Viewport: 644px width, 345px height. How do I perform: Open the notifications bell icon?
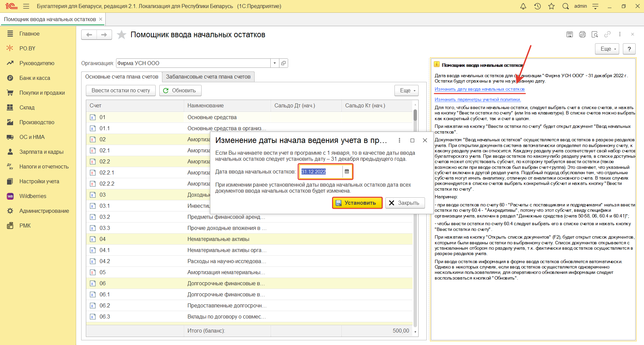523,6
